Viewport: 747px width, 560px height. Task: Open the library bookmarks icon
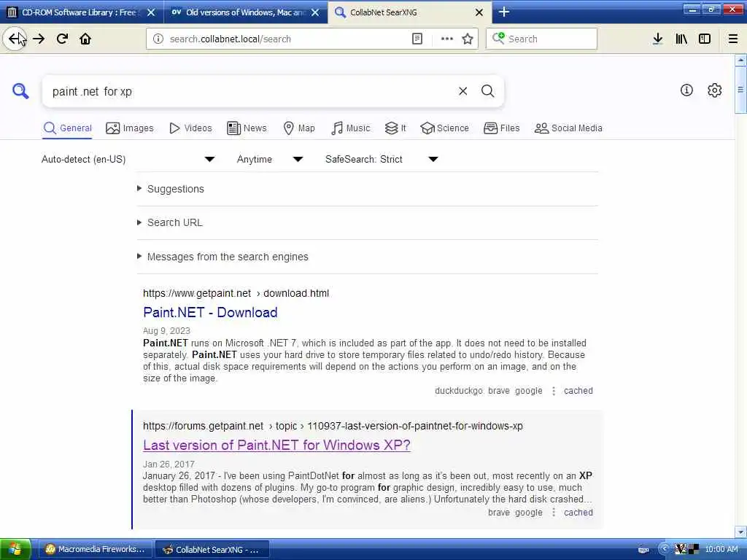pyautogui.click(x=681, y=39)
